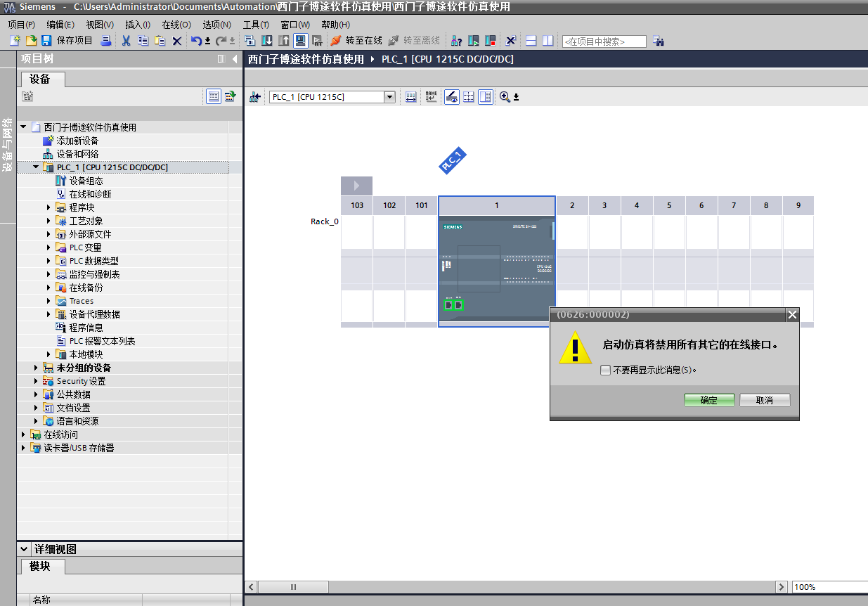Open 设备组态 in project tree
868x606 pixels.
pos(86,181)
